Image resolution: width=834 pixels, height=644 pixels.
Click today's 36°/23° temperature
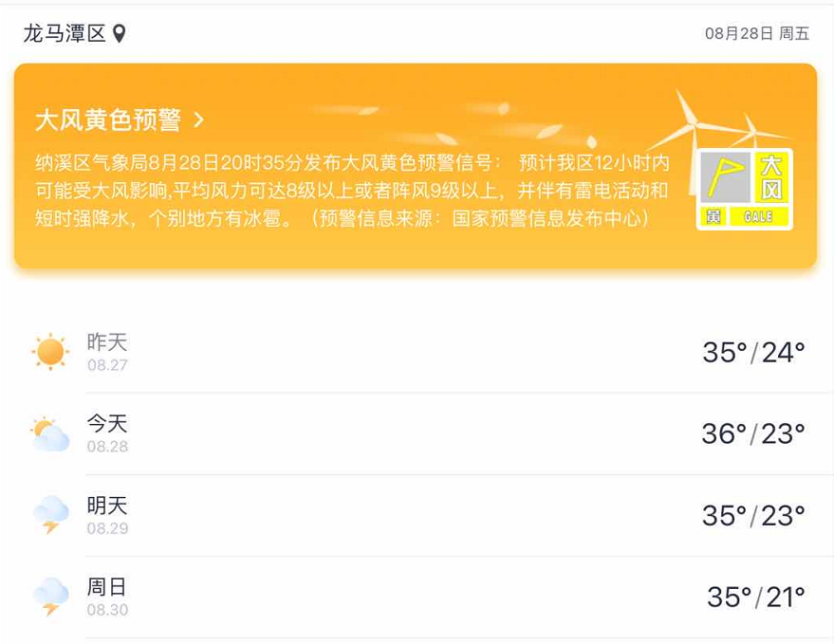(x=753, y=433)
